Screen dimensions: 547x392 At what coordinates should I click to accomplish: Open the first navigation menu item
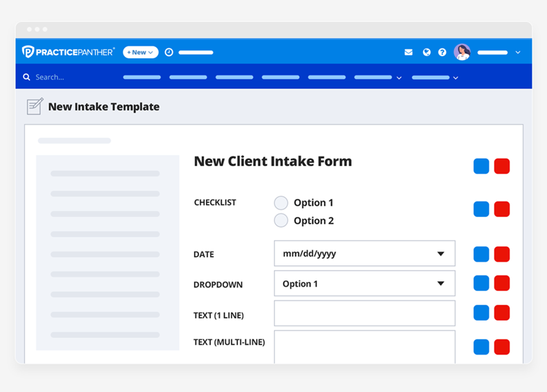tap(141, 78)
